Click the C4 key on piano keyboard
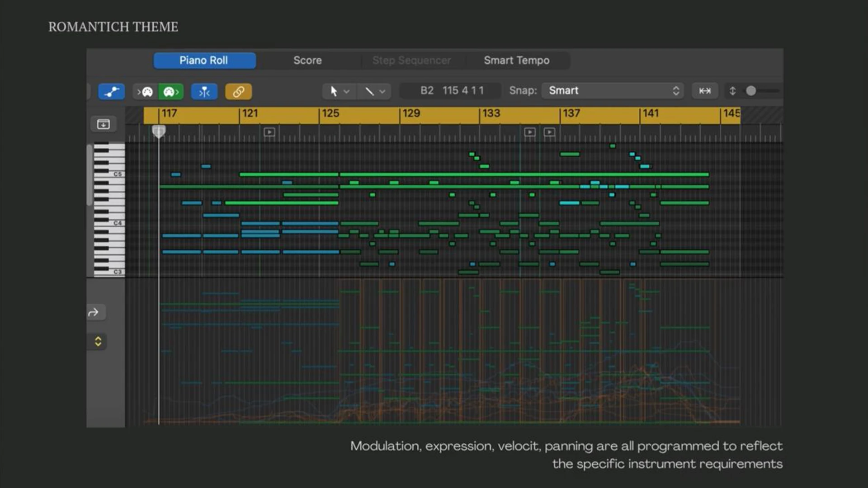The height and width of the screenshot is (488, 868). [109, 223]
